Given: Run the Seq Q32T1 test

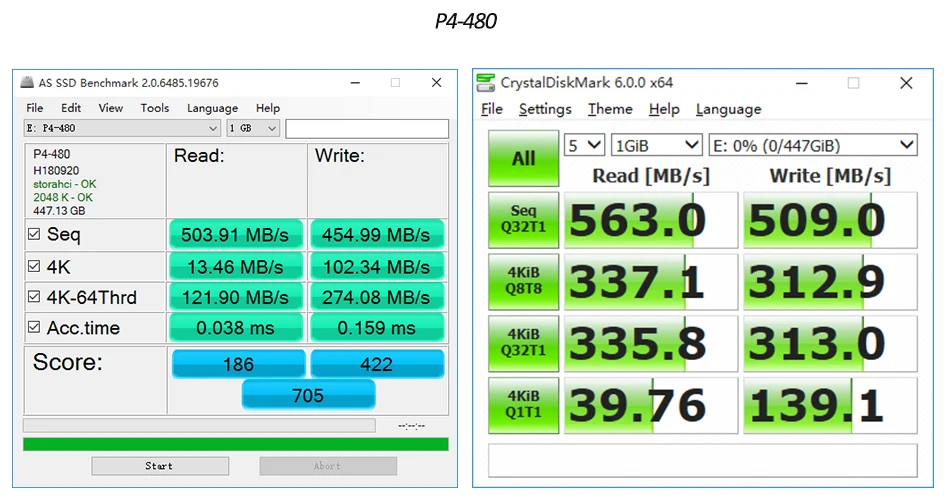Looking at the screenshot, I should 523,220.
